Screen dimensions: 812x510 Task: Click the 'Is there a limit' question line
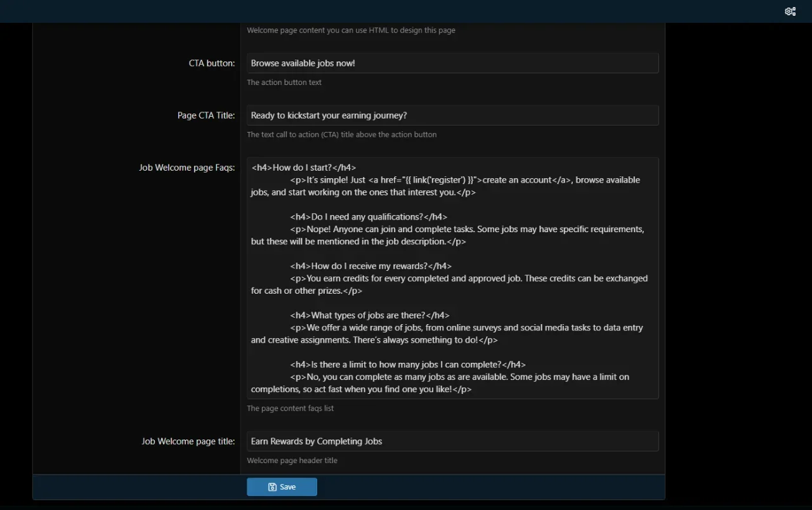[407, 365]
